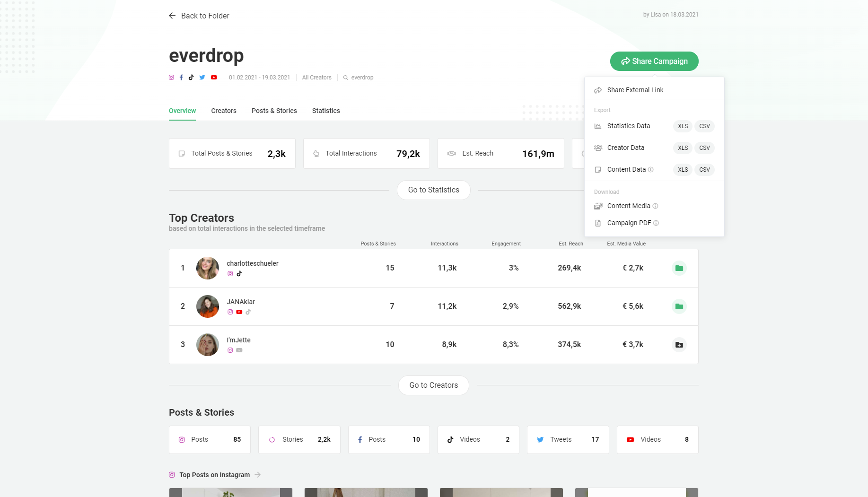The width and height of the screenshot is (868, 497).
Task: Click JANAklar's Instagram icon
Action: (230, 312)
